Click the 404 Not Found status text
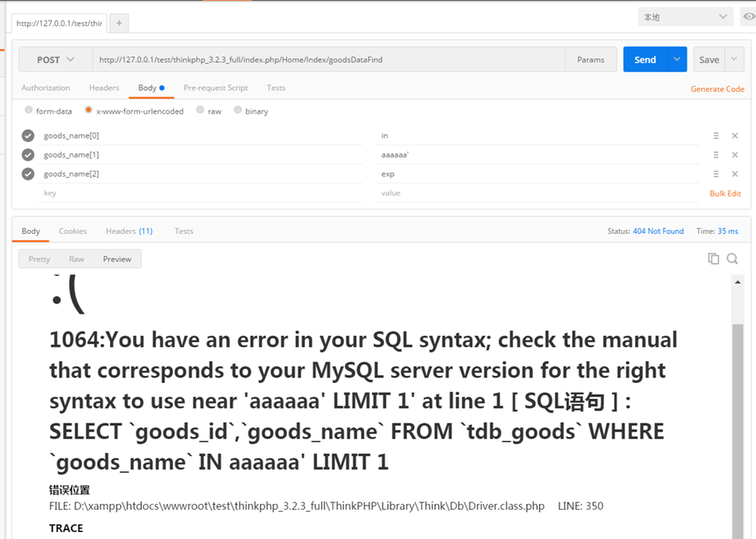Image resolution: width=756 pixels, height=539 pixels. [658, 231]
